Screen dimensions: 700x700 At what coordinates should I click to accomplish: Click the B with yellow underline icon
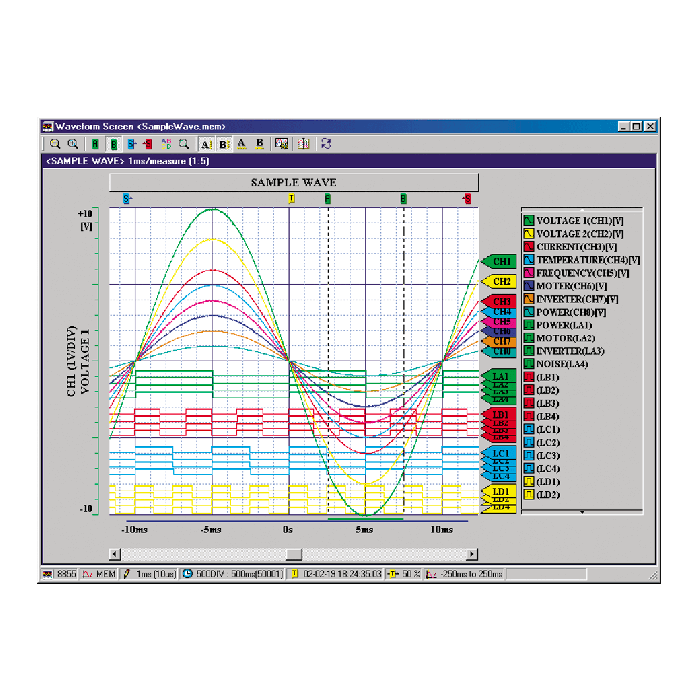[x=260, y=144]
